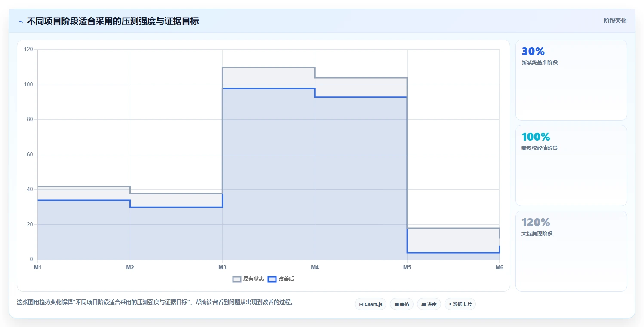Screen dimensions: 644x327
Task: Click the icon in the 进度 tag
Action: (423, 304)
